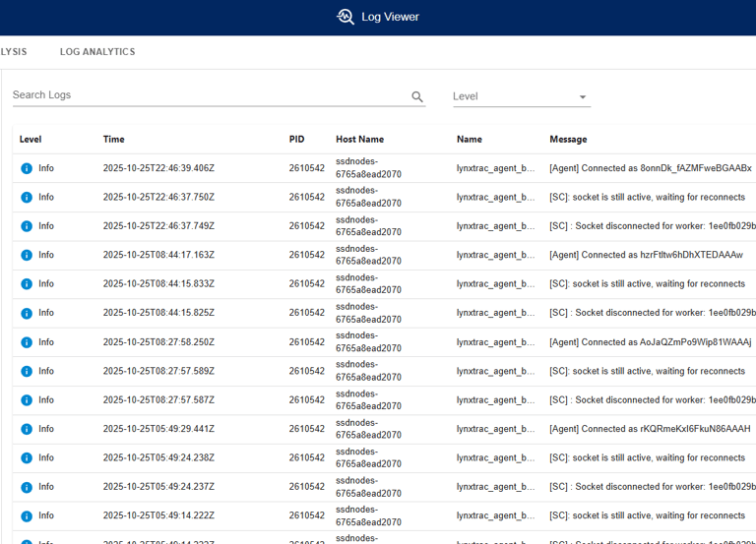Click PID 2610542 in the 05:49:14.222Z row
Viewport: 756px width, 544px height.
(x=307, y=515)
